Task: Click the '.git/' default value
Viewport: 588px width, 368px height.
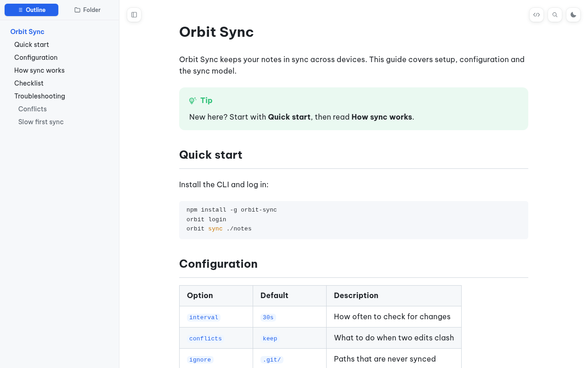Action: tap(272, 360)
